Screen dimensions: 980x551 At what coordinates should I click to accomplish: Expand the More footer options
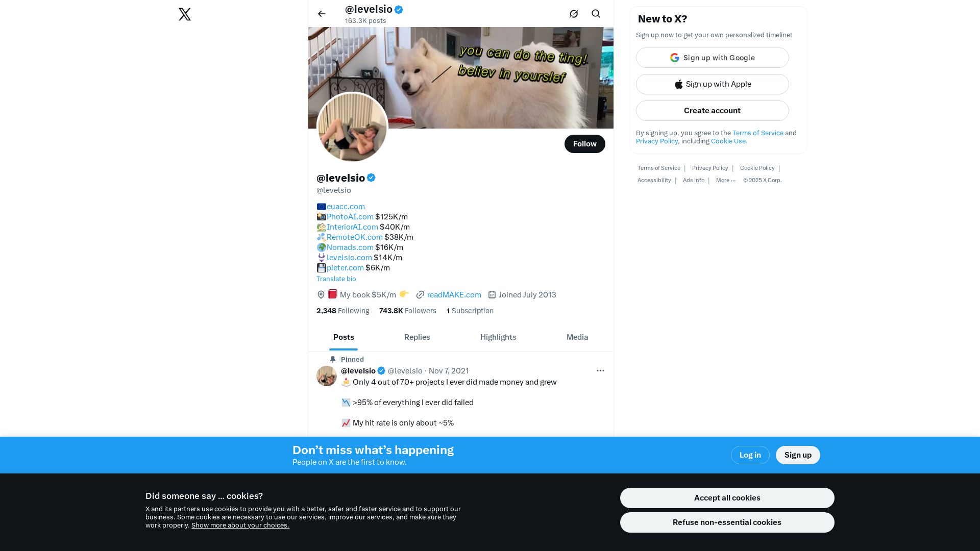tap(725, 180)
